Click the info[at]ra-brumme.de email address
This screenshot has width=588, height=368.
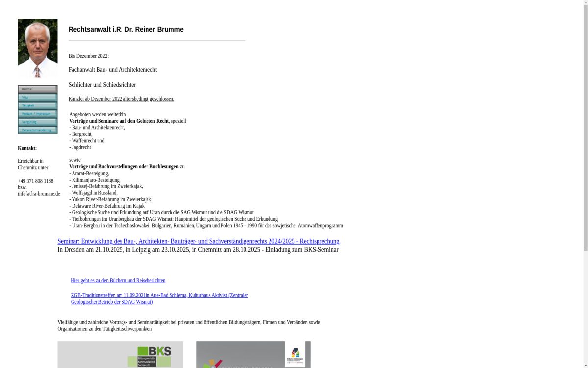[39, 194]
